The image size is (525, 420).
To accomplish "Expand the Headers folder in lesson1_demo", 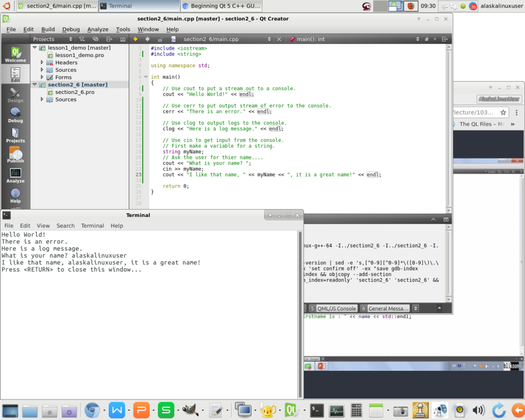I will click(x=43, y=63).
